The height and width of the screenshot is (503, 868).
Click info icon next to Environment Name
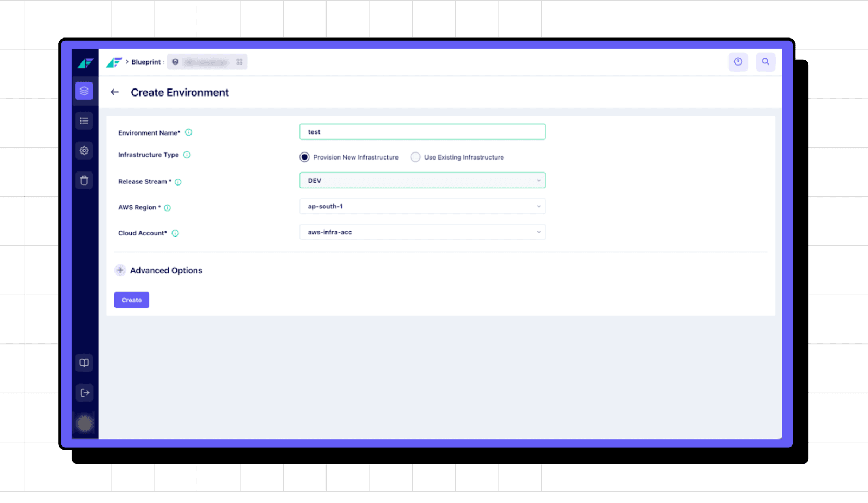[189, 132]
